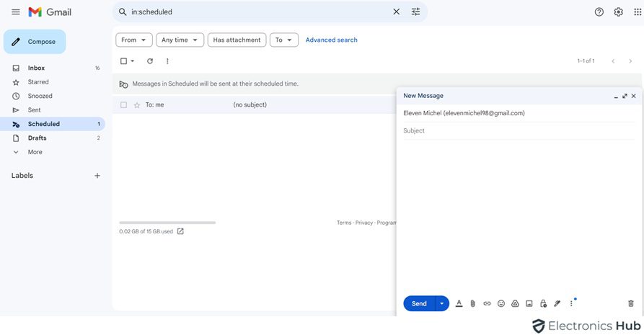This screenshot has height=335, width=644.
Task: Insert emoji in New Message
Action: [500, 303]
